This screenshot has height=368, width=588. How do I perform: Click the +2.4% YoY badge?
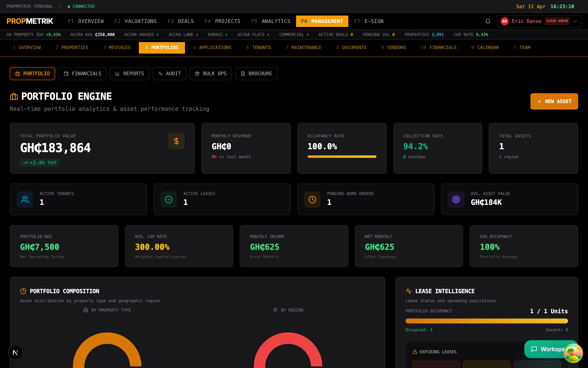coord(40,163)
